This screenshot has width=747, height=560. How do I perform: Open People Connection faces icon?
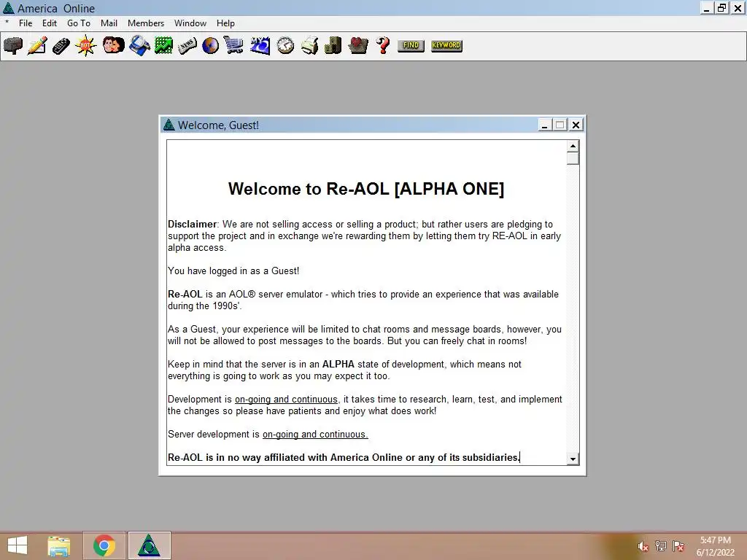click(113, 46)
